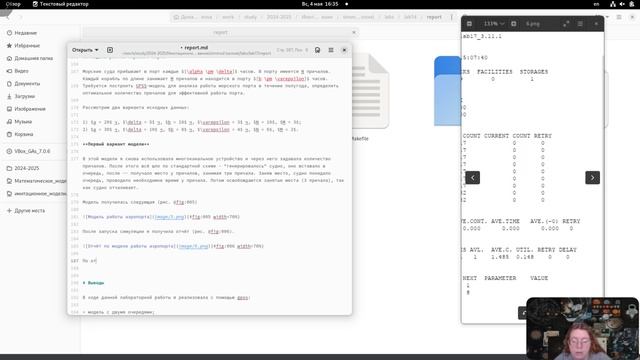Close the 'report' tab in file manager
The width and height of the screenshot is (640, 360).
[x=353, y=32]
